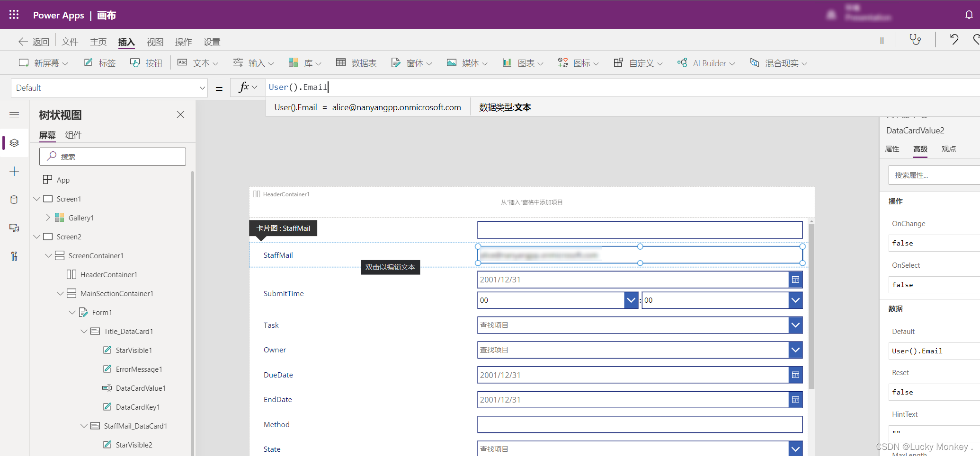Open the 设置 menu

[212, 42]
